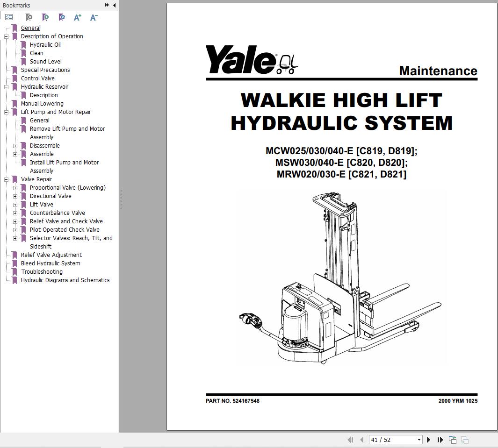
Task: Click the PART NO. 524167548 text
Action: [x=232, y=401]
